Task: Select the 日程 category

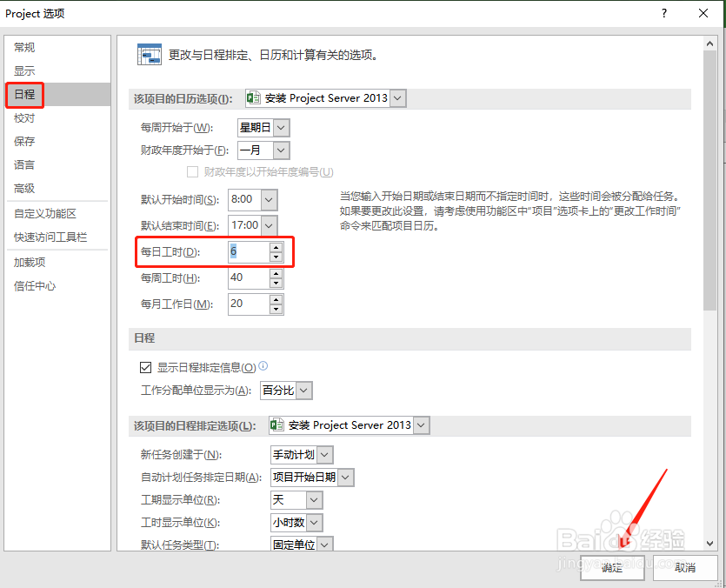Action: 58,95
